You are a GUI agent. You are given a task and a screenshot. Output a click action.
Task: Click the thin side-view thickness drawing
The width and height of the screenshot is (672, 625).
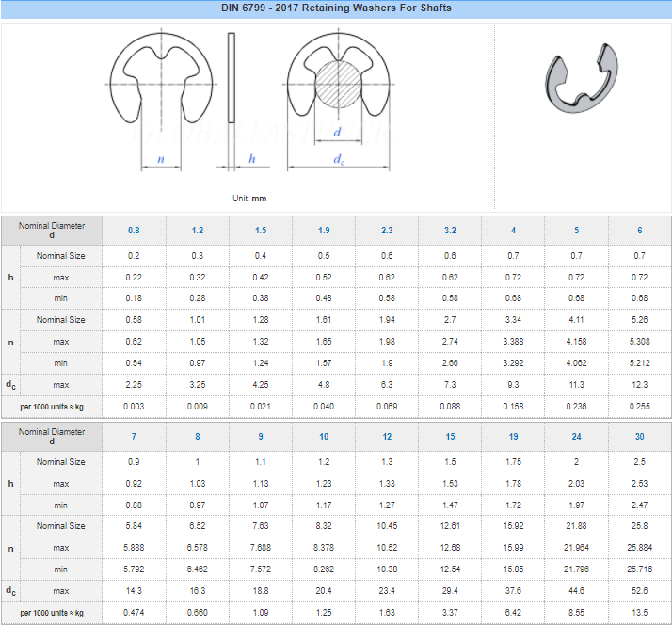pos(231,78)
